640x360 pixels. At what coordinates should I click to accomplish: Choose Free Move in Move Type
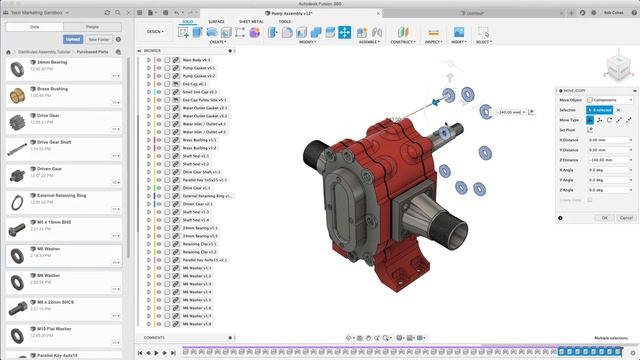coord(590,120)
